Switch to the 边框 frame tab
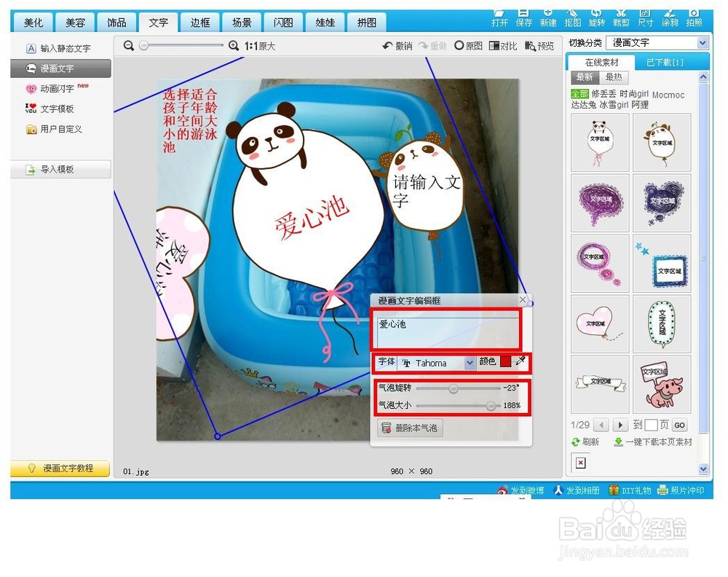Viewport: 728px width, 577px height. coord(200,22)
